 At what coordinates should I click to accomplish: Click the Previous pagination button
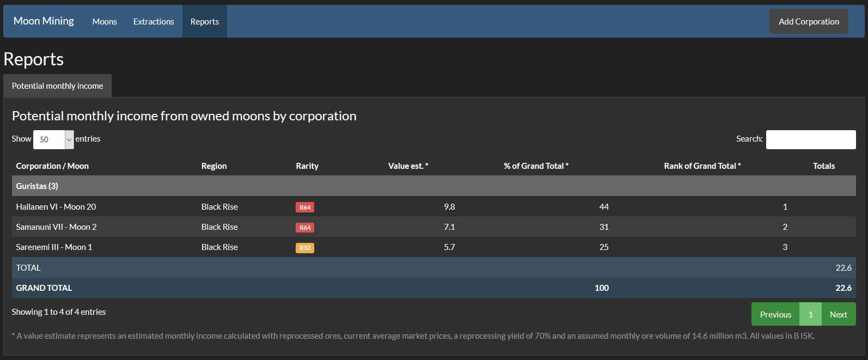click(775, 314)
